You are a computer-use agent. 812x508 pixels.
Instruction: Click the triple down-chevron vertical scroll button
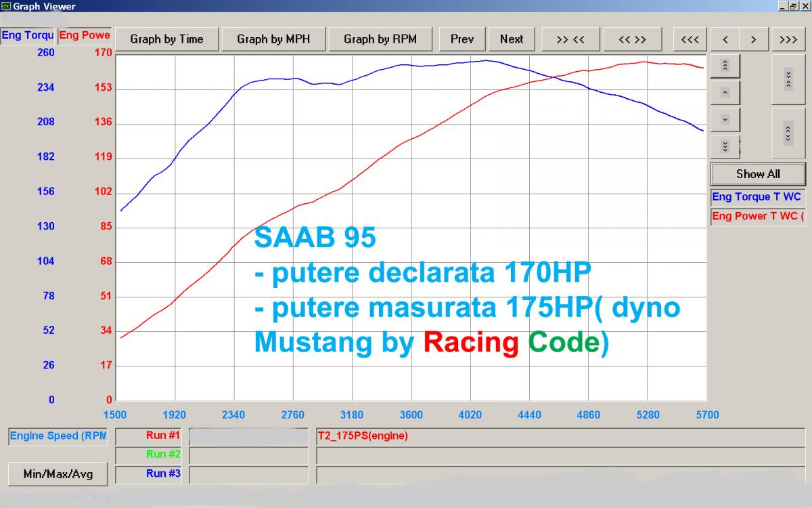[725, 146]
